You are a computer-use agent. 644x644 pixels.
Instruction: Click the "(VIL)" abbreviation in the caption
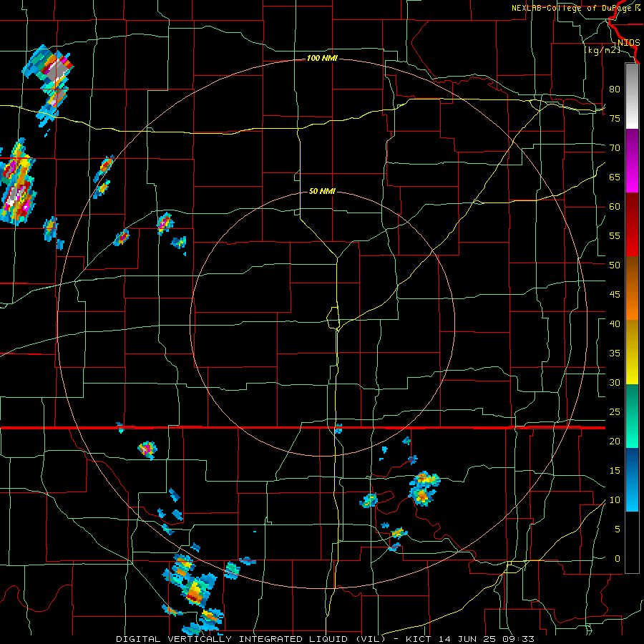[x=371, y=639]
